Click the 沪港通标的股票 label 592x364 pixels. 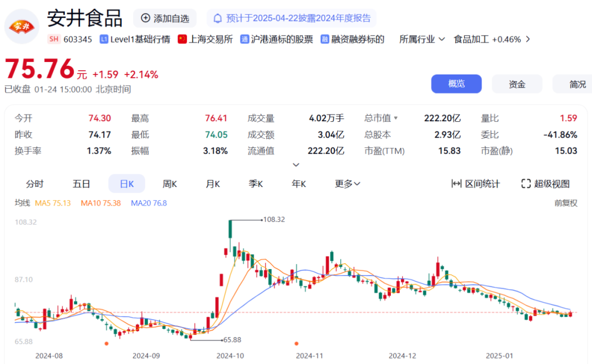[x=282, y=39]
